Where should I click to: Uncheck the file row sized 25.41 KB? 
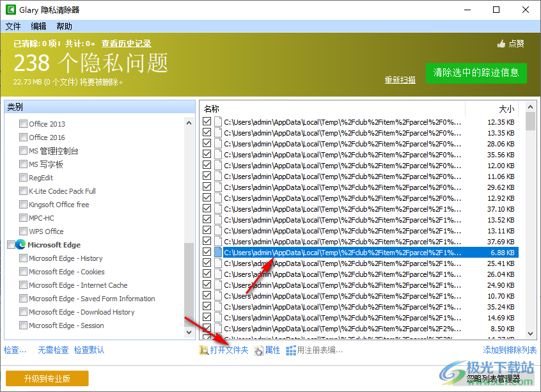click(x=207, y=263)
